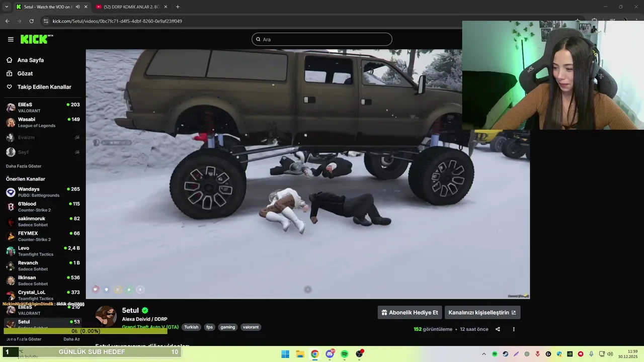Open EliEsS channel with 203 viewers

[x=43, y=108]
